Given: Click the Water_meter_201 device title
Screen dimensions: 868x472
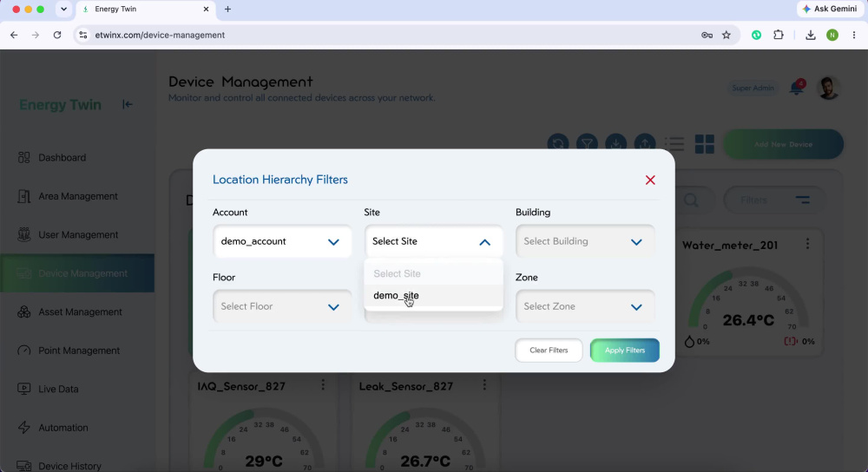Looking at the screenshot, I should tap(730, 246).
